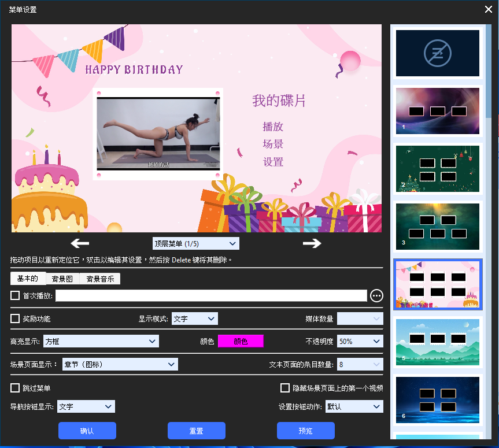Switch to the 背景图 tab

click(x=62, y=279)
